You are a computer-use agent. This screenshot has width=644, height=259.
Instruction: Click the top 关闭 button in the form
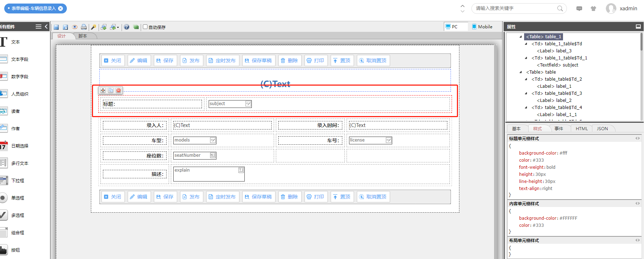coord(113,61)
